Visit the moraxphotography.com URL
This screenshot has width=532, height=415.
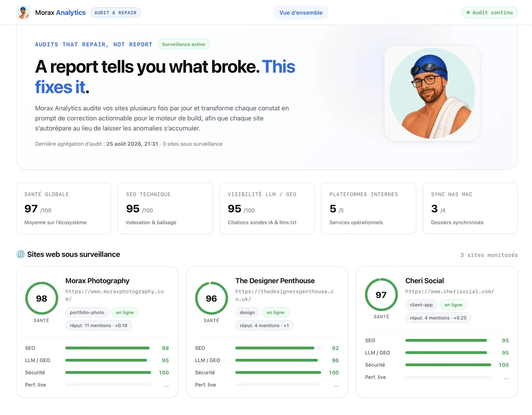click(115, 295)
